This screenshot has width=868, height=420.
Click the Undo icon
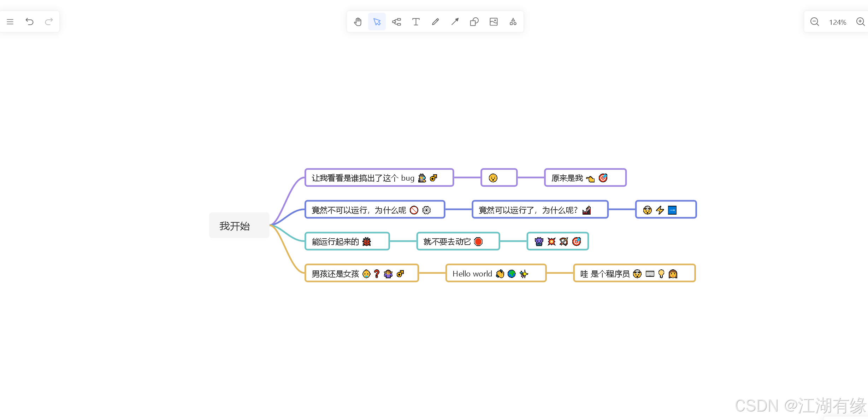[30, 22]
